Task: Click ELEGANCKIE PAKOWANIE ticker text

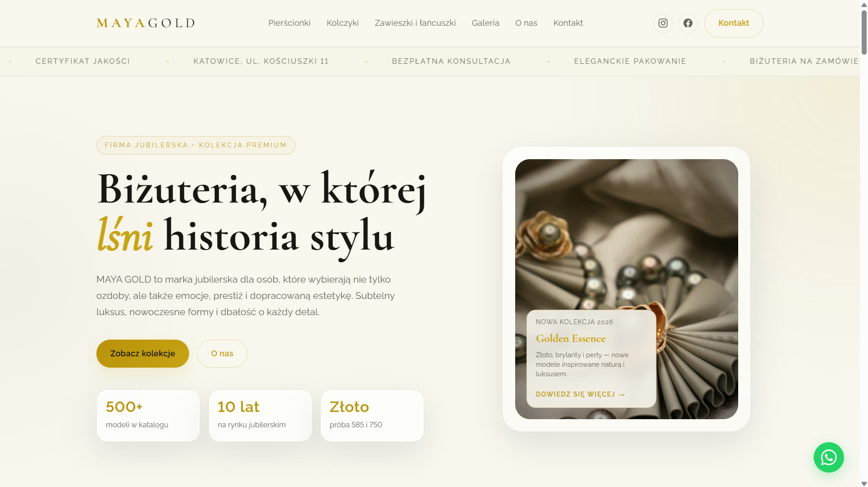Action: pyautogui.click(x=630, y=61)
